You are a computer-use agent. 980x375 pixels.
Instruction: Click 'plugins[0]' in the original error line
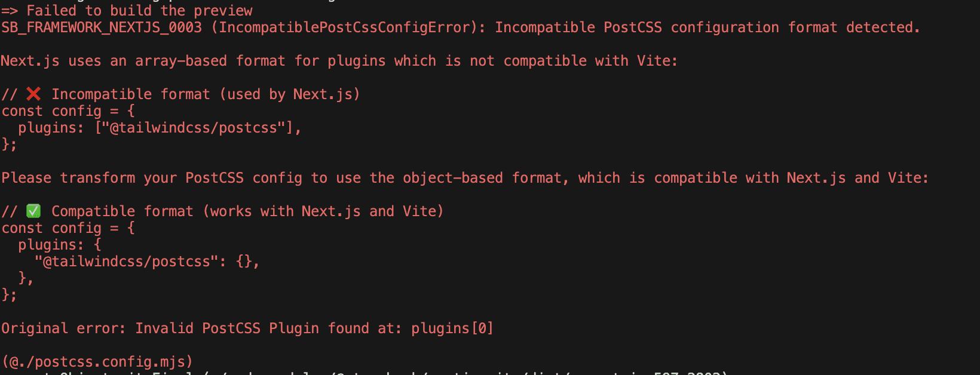click(x=452, y=328)
